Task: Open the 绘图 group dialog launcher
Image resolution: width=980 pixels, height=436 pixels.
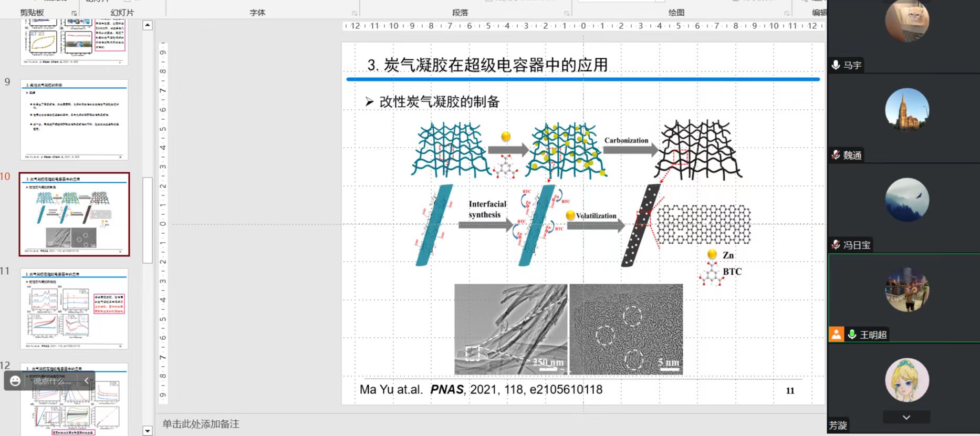Action: tap(787, 13)
